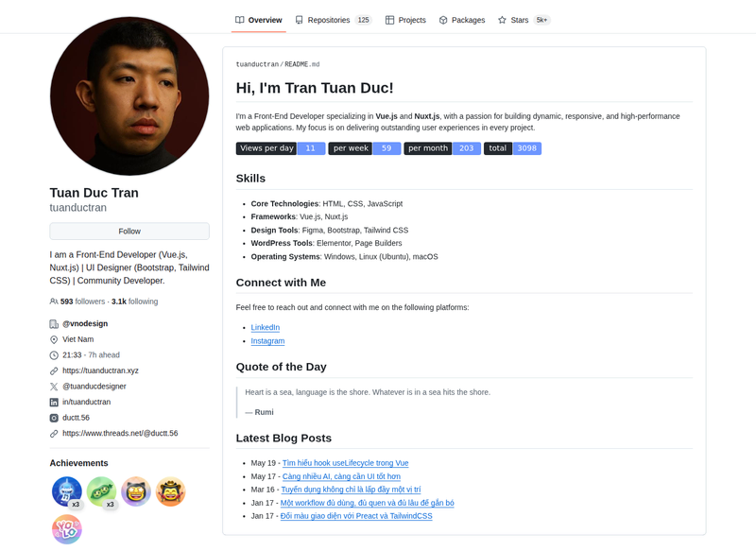Follow Tuan Duc Tran
This screenshot has width=756, height=551.
pos(129,232)
